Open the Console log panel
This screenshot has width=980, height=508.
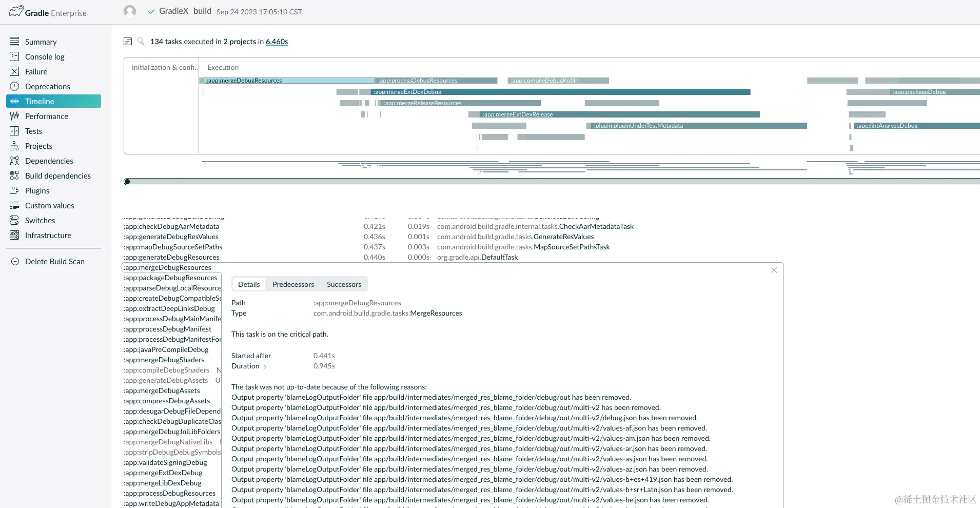(44, 56)
